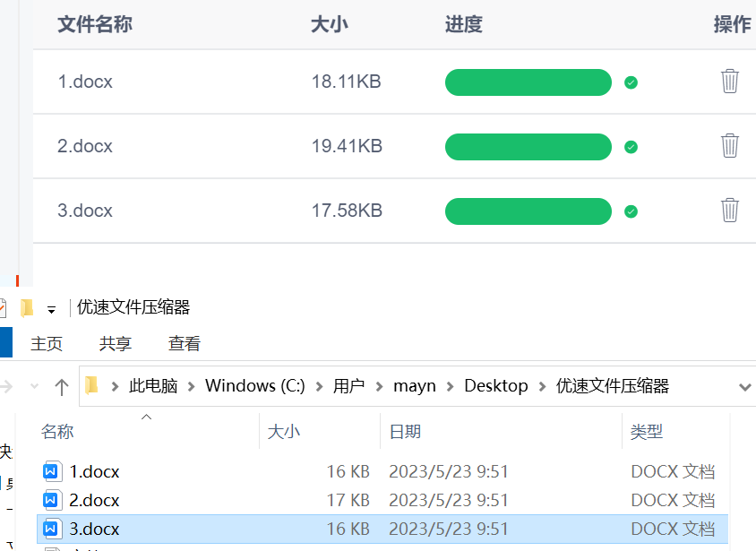Click the 2.docx green progress bar

click(528, 147)
